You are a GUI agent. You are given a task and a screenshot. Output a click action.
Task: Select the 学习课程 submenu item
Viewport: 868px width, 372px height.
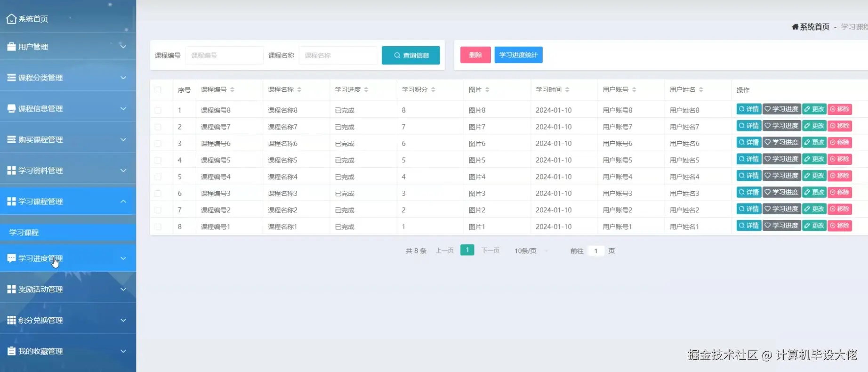click(68, 233)
